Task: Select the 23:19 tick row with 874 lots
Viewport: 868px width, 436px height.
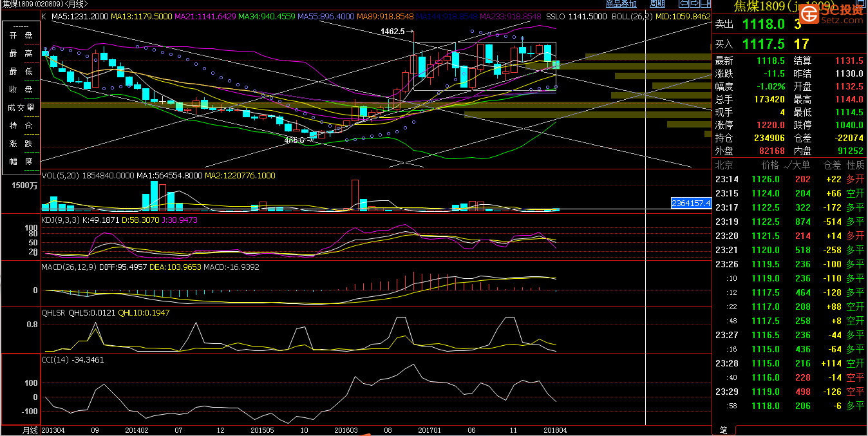Action: (x=789, y=222)
